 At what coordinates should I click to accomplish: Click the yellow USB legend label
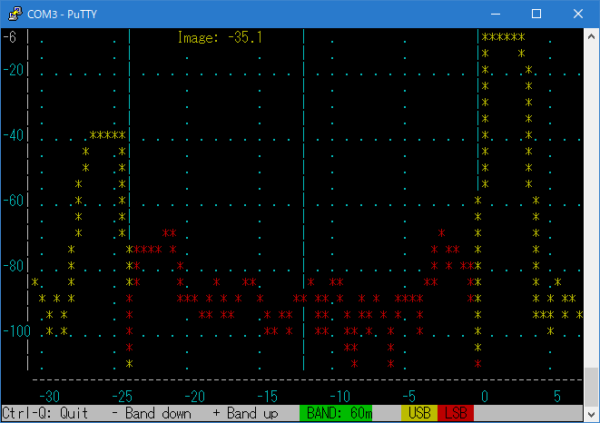point(420,413)
